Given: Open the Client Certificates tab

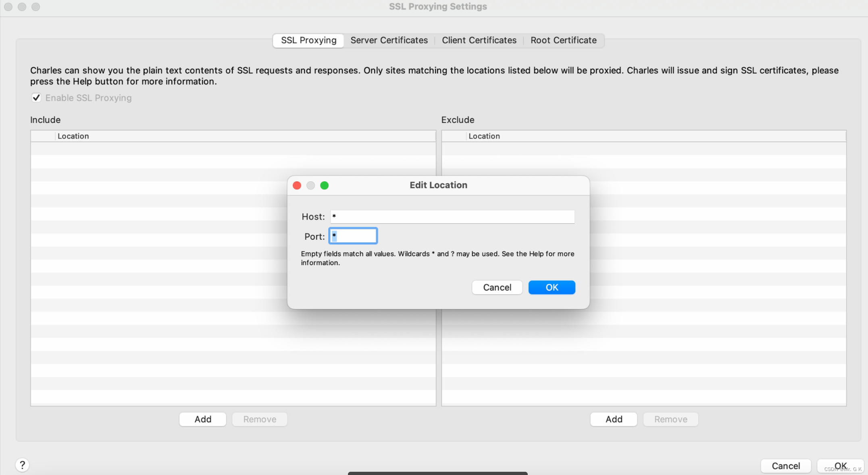Looking at the screenshot, I should [479, 40].
